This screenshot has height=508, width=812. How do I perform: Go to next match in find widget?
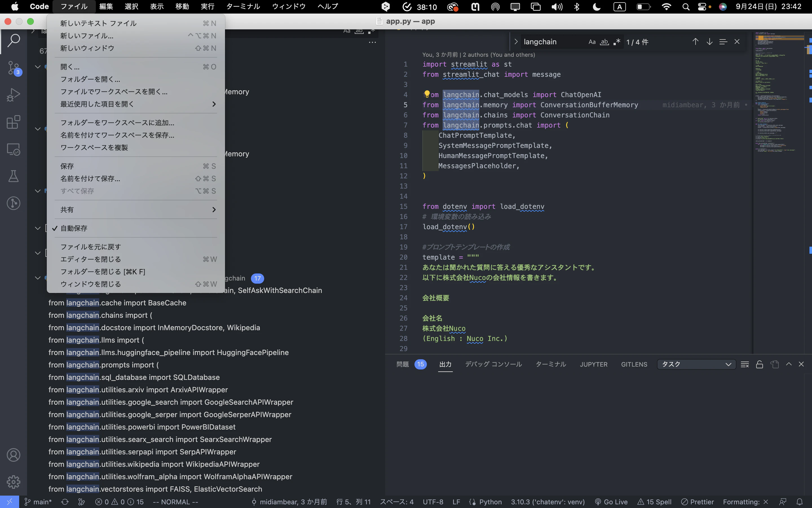click(709, 42)
